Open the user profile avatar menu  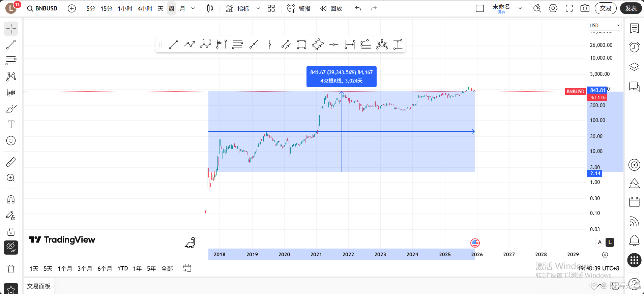tap(11, 8)
